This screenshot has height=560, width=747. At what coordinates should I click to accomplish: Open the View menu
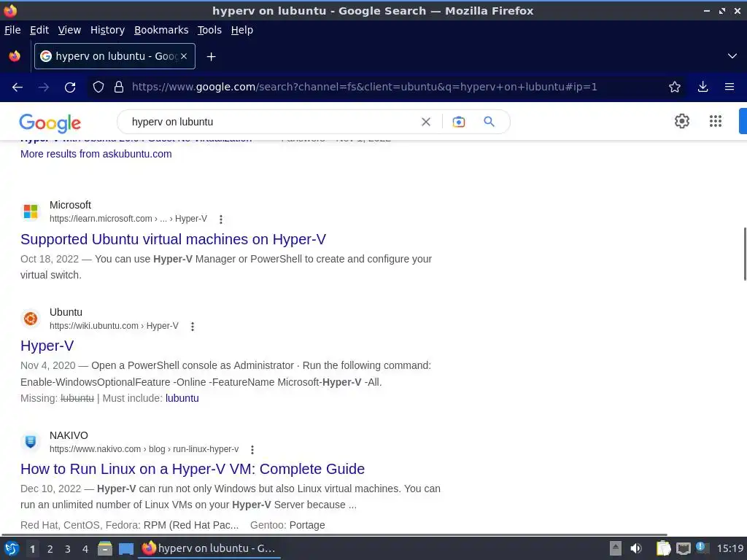(x=69, y=30)
